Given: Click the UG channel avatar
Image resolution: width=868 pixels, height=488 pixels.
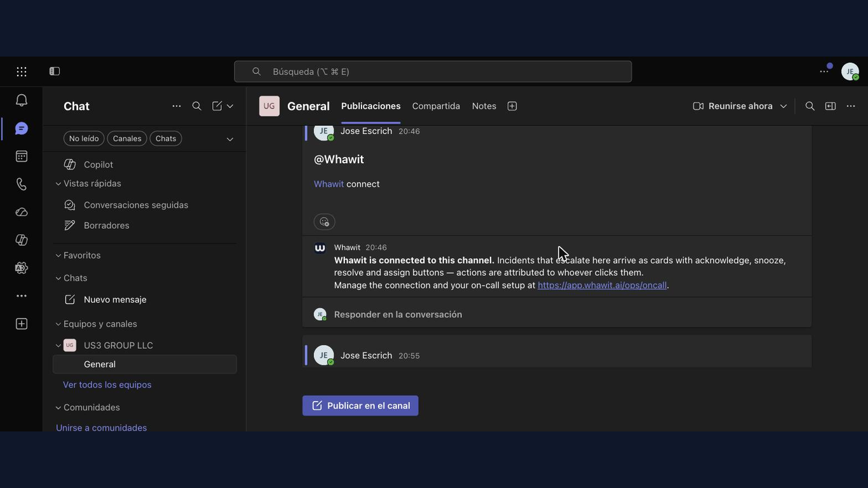Looking at the screenshot, I should tap(269, 106).
